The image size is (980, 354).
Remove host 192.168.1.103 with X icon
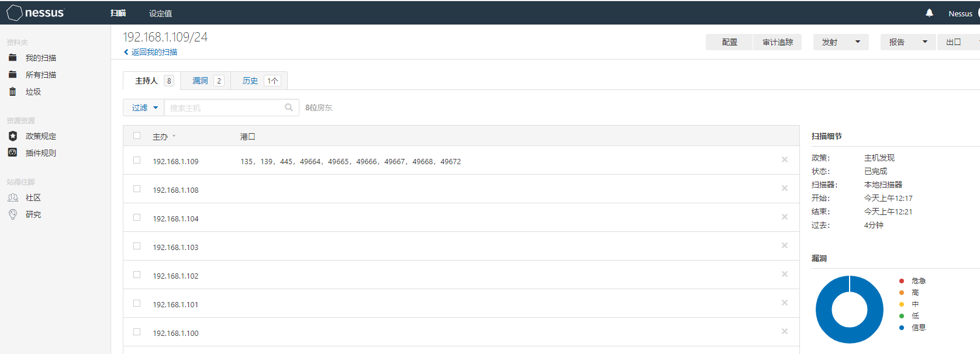[785, 245]
